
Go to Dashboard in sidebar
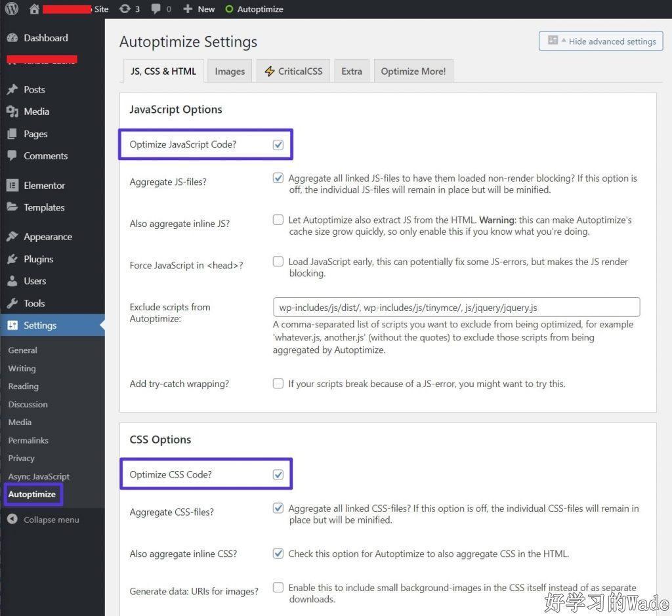pos(46,37)
